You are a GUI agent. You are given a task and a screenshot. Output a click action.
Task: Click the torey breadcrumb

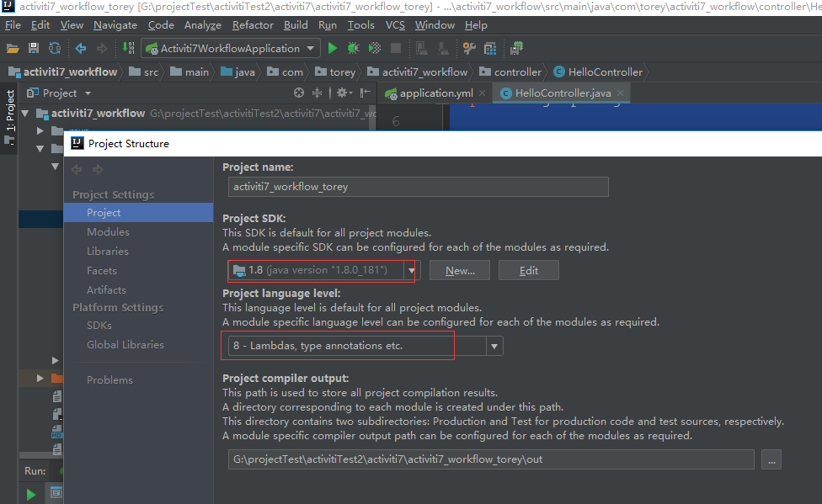click(335, 72)
